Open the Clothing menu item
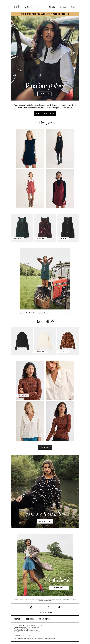This screenshot has height=644, width=90. (x=63, y=7)
